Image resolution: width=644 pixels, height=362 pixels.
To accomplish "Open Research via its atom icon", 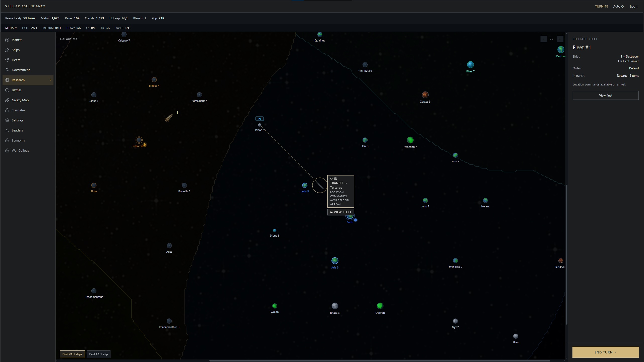I will coord(7,80).
